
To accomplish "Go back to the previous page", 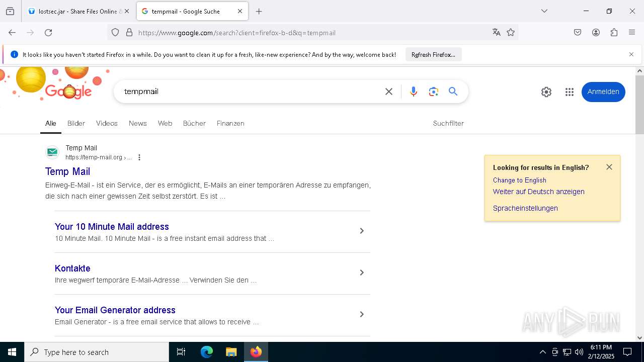I will pyautogui.click(x=12, y=33).
